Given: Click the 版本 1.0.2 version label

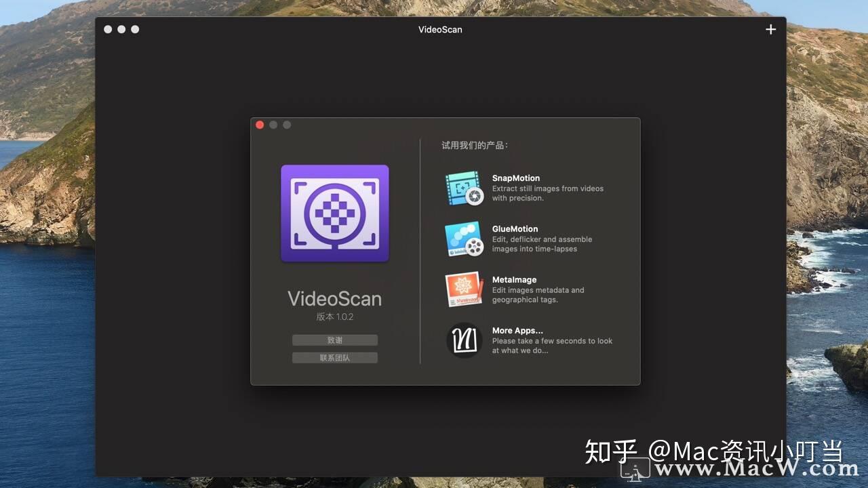Looking at the screenshot, I should coord(335,317).
